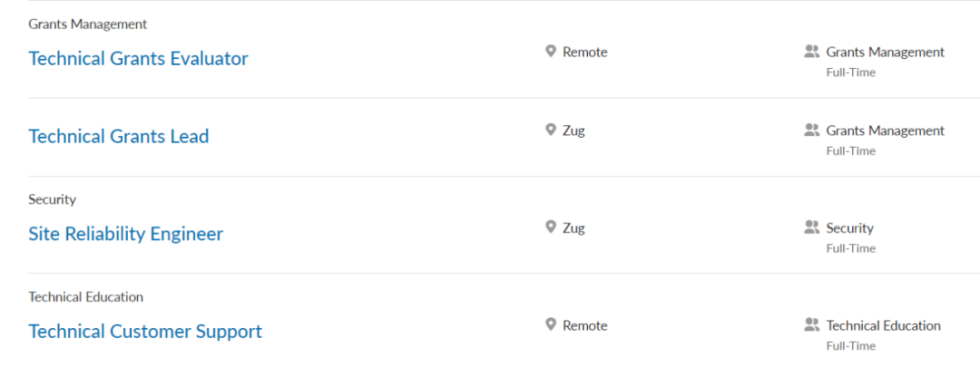980x377 pixels.
Task: Click team icon in Technical Grants Lead row
Action: click(x=812, y=130)
